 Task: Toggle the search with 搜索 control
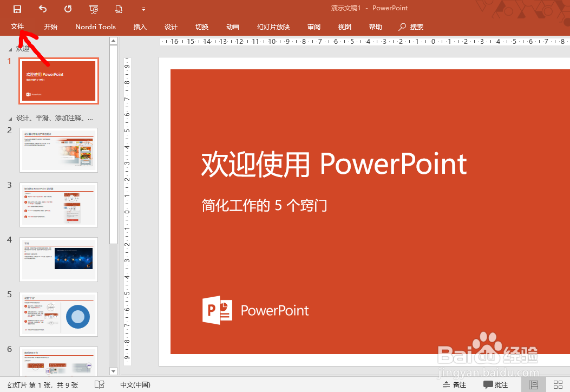(410, 27)
